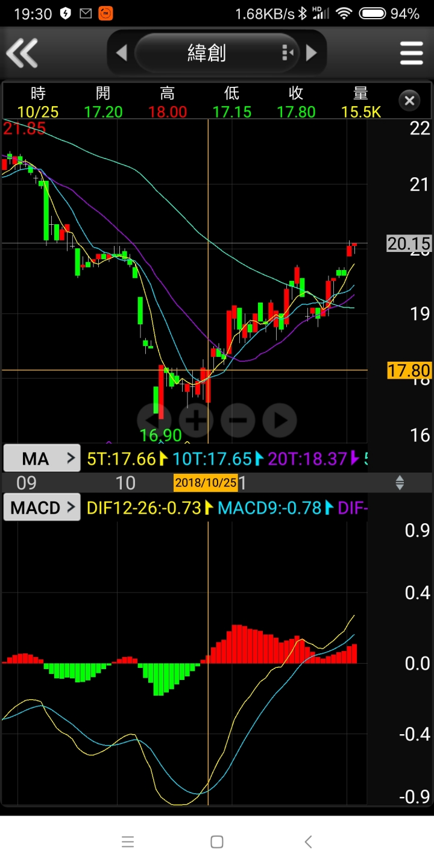Tap the 21.85 high price marker
434x868 pixels.
tap(24, 128)
